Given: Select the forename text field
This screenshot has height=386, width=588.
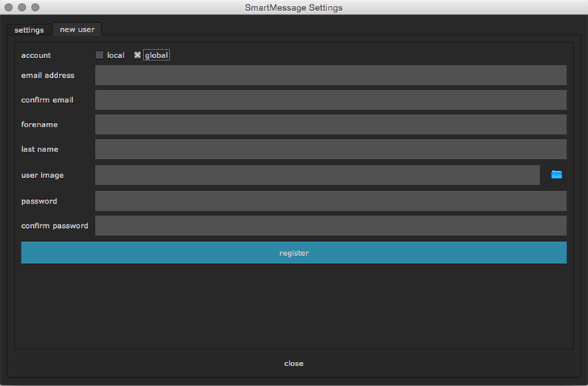Looking at the screenshot, I should click(x=331, y=124).
